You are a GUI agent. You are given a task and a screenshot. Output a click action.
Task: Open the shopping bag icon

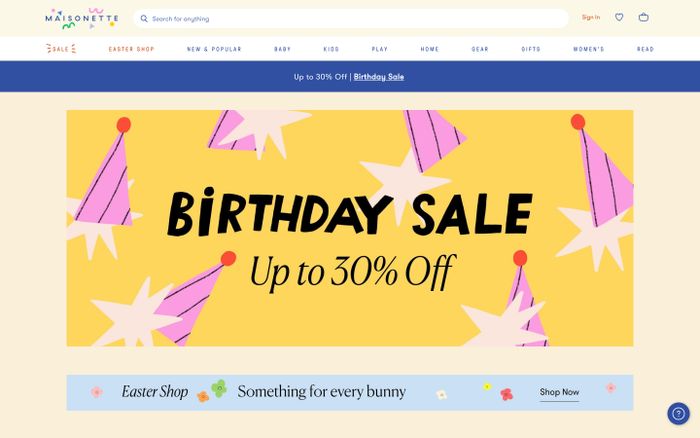coord(643,17)
